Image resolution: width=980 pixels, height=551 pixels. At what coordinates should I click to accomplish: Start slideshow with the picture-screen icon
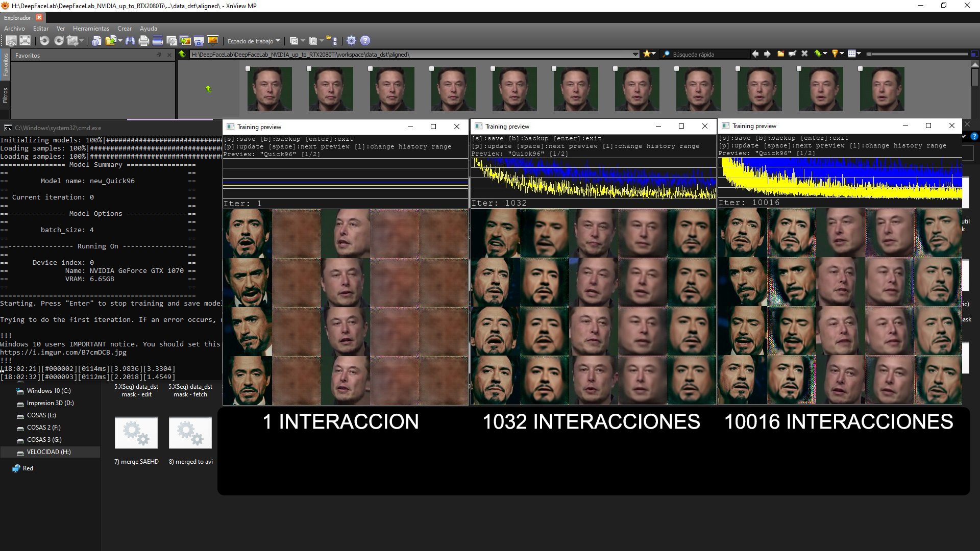213,40
